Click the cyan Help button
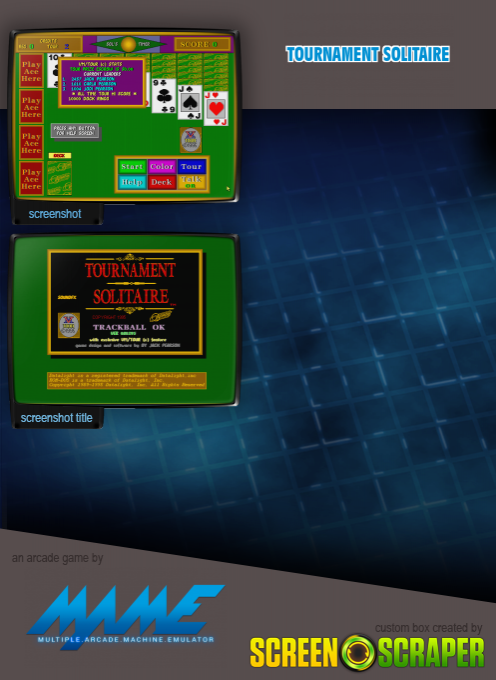Screen dimensions: 496x680 point(132,182)
